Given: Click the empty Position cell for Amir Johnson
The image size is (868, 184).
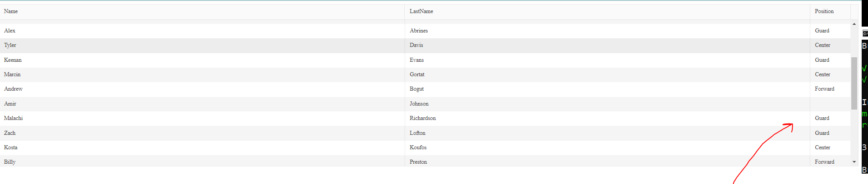Looking at the screenshot, I should tap(830, 104).
